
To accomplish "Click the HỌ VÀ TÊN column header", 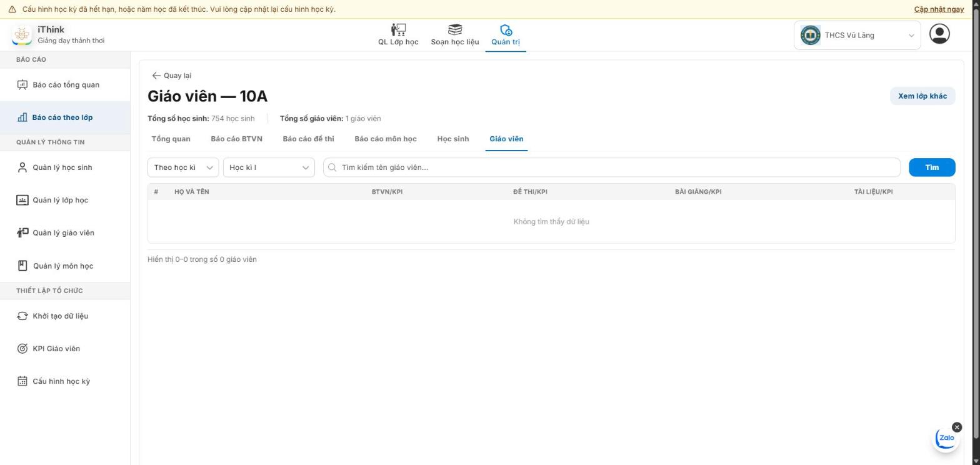I will click(x=192, y=192).
